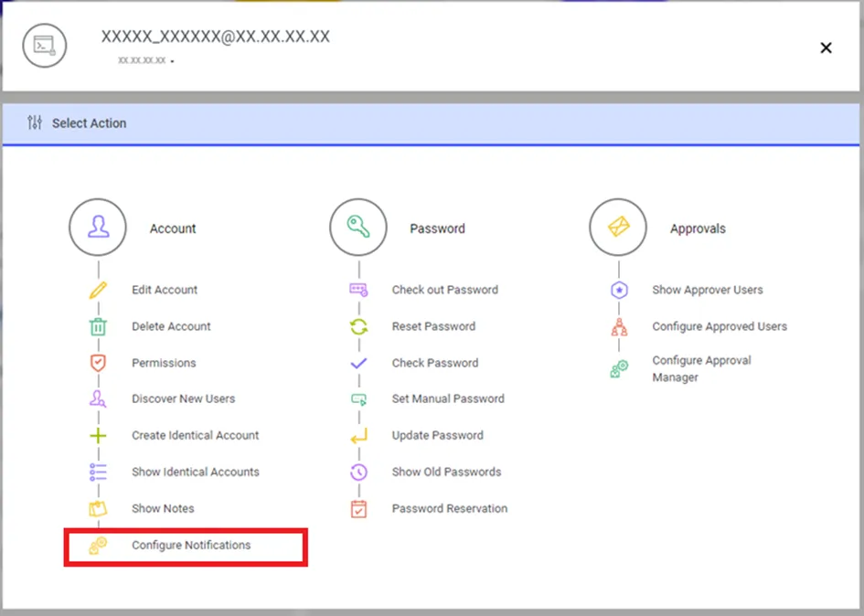Viewport: 864px width, 616px height.
Task: Click the terminal account icon in header
Action: click(x=45, y=45)
